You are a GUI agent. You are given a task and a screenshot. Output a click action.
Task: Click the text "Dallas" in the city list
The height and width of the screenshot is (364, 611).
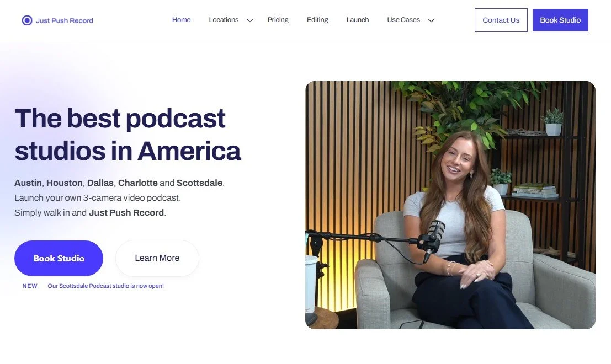click(x=100, y=183)
